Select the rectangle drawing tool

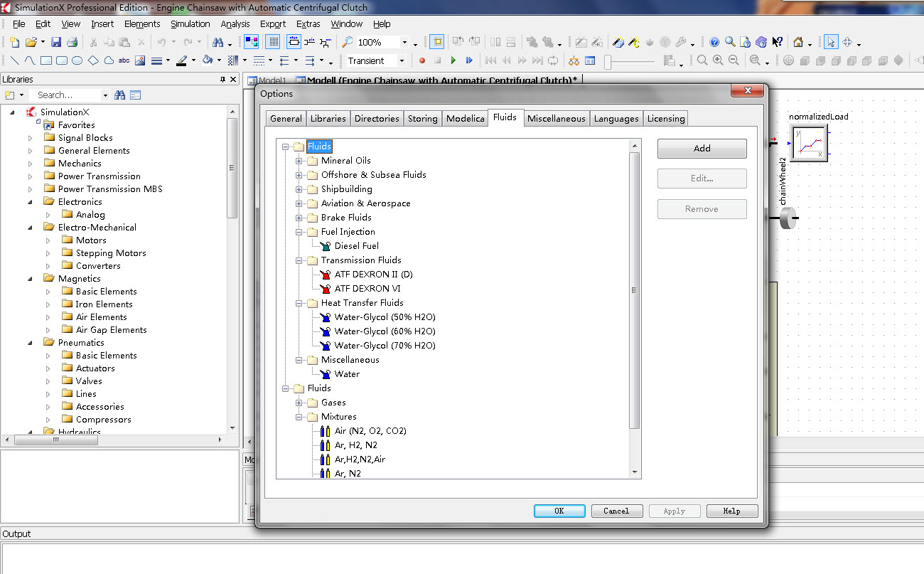pos(46,60)
